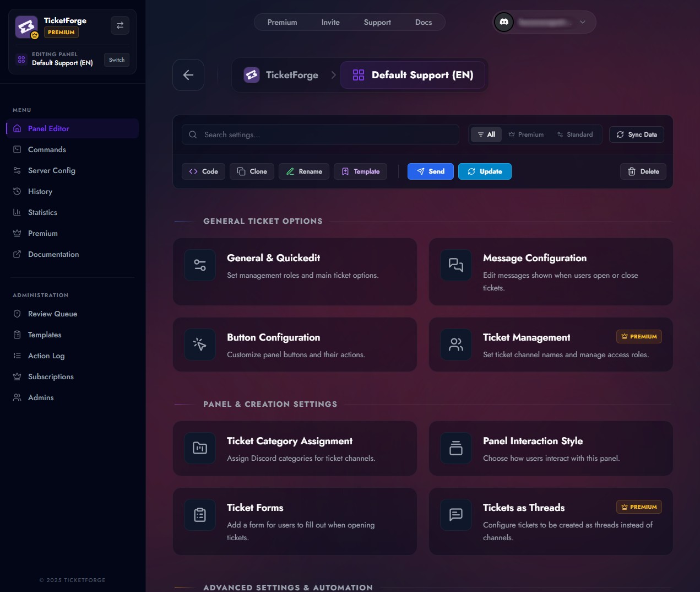Click Switch to change the editing panel
This screenshot has height=592, width=700.
pos(116,60)
